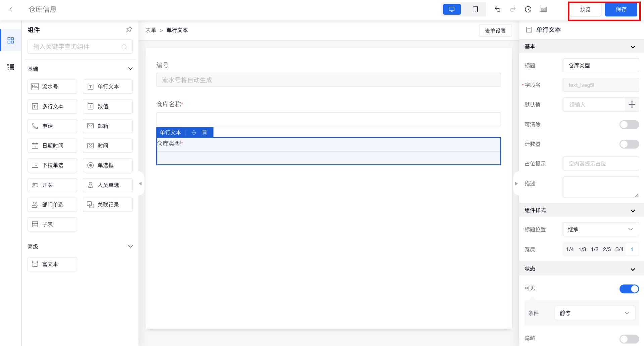This screenshot has width=644, height=346.
Task: Click the 保存 button
Action: 621,9
